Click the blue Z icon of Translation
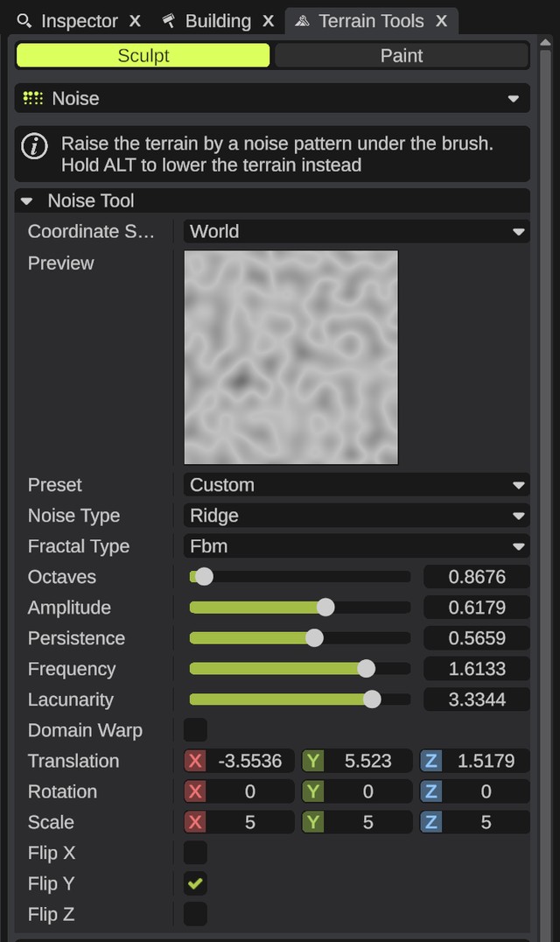 [x=431, y=761]
